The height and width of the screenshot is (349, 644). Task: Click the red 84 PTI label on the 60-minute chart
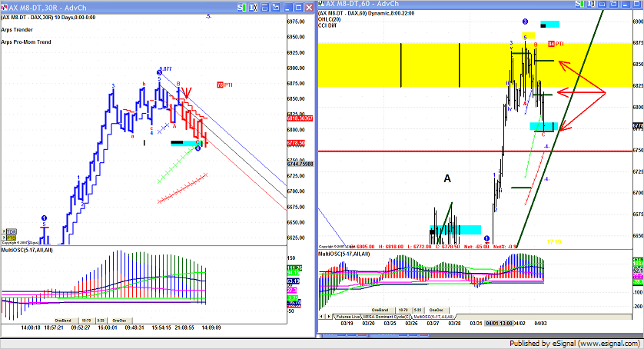click(556, 44)
